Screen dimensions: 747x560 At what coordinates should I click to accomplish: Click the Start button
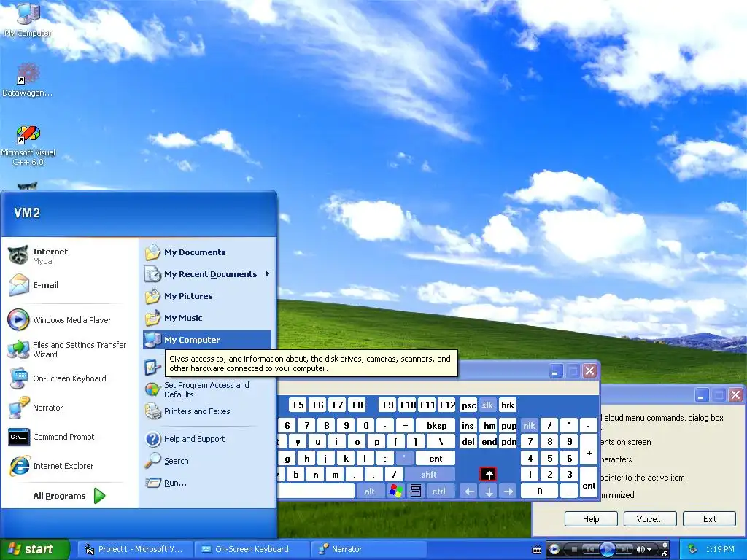coord(34,549)
